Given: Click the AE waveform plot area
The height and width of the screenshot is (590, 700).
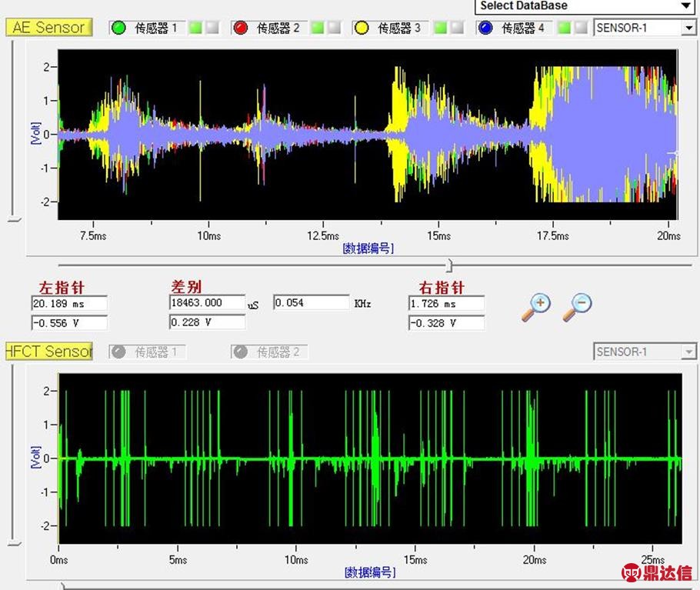Looking at the screenshot, I should pos(368,135).
